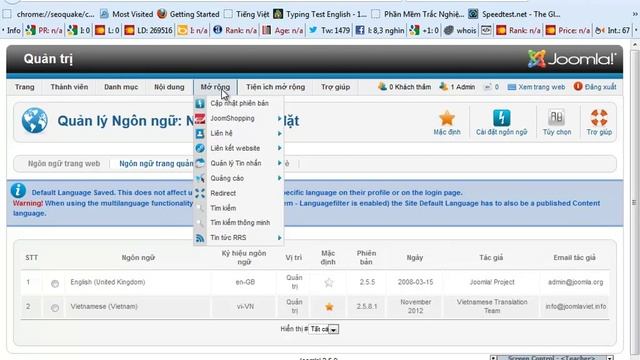Viewport: 640px width, 360px height.
Task: Expand the Quản lý Tin nhắn submenu arrow
Action: pos(280,163)
